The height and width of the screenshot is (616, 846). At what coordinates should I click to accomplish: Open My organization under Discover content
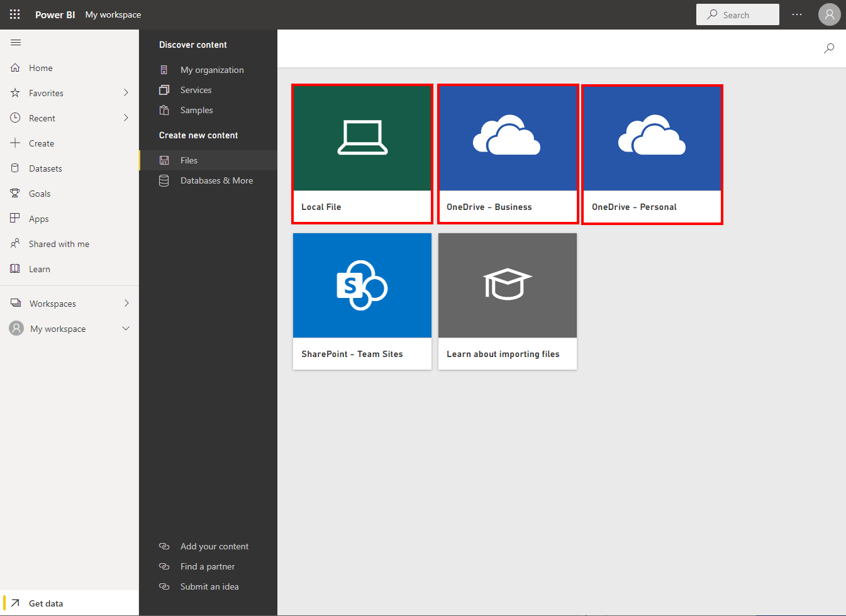[x=212, y=70]
